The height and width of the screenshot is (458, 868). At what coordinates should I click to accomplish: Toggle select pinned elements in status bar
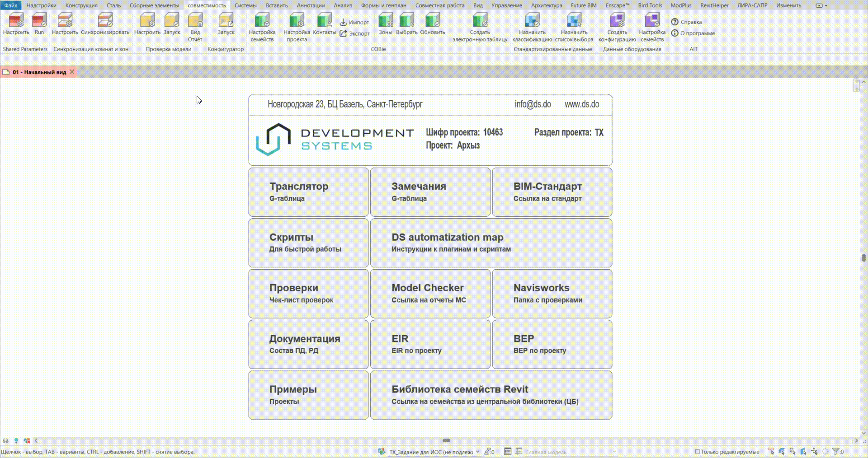tap(793, 452)
